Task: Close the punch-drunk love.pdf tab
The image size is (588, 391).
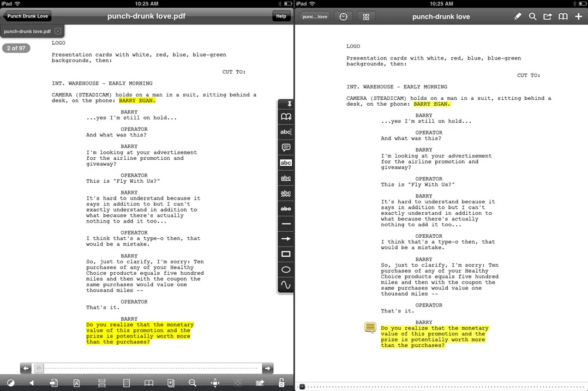Action: click(x=58, y=31)
